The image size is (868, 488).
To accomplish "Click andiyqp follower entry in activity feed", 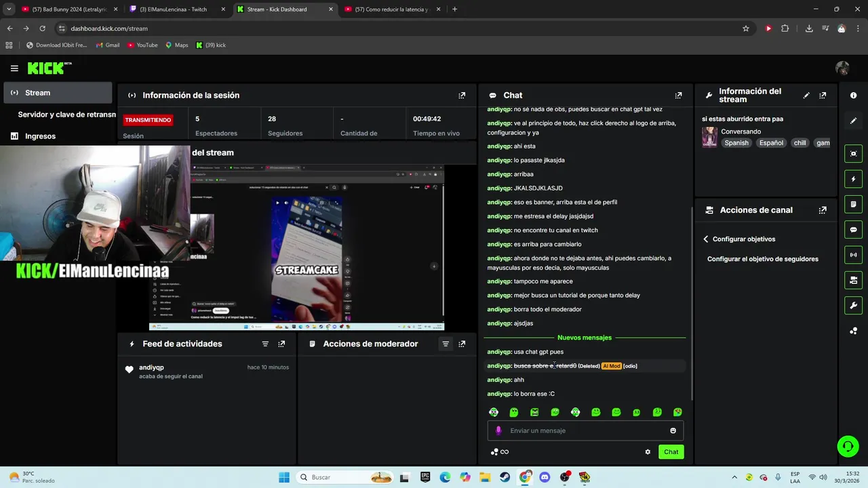I will [207, 371].
